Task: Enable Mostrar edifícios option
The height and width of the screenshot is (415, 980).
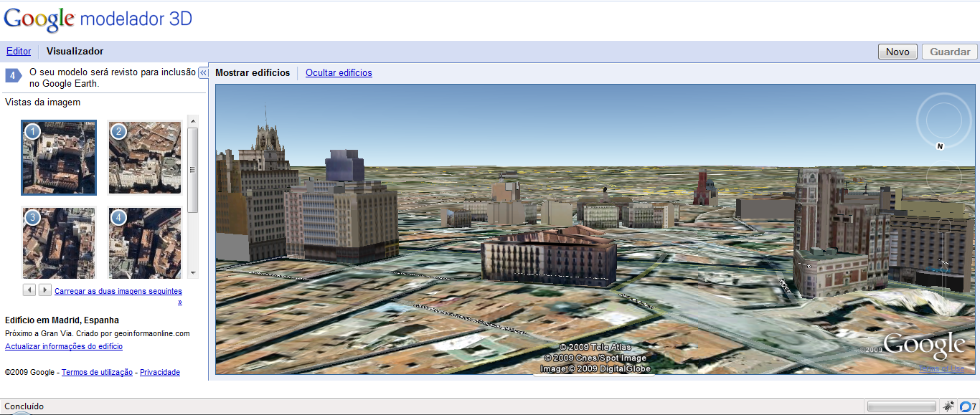Action: 253,73
